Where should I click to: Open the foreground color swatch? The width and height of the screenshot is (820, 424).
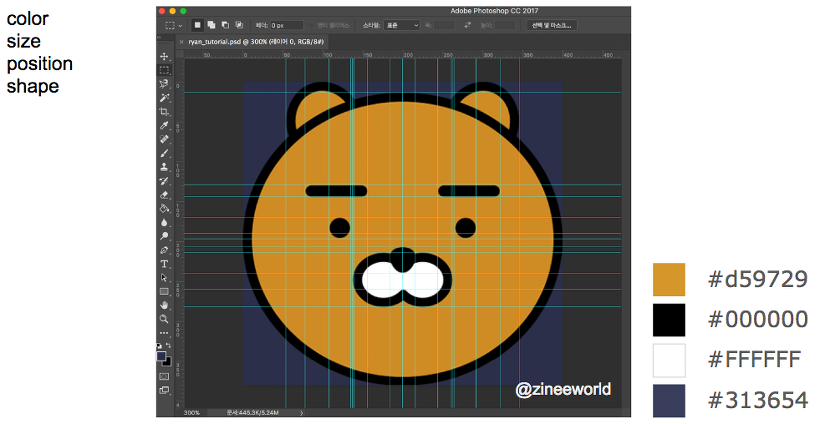tap(161, 355)
